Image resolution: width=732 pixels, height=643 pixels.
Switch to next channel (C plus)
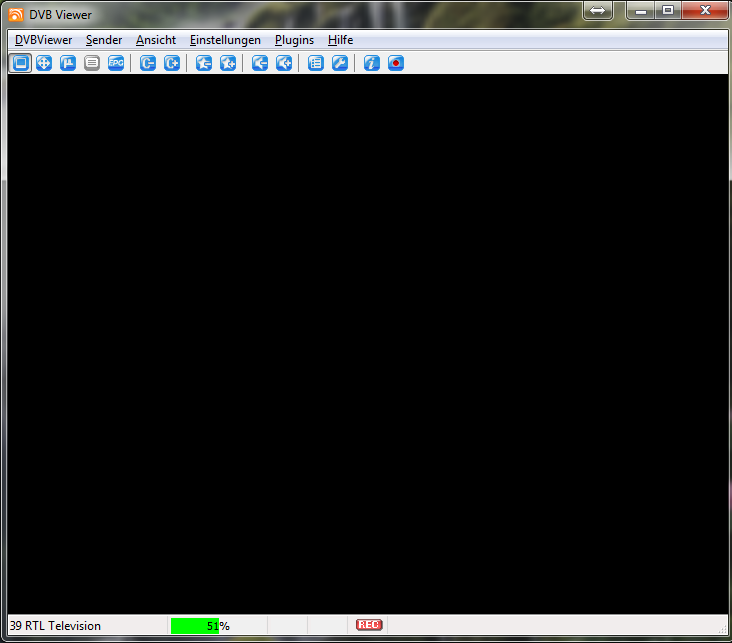click(x=172, y=63)
